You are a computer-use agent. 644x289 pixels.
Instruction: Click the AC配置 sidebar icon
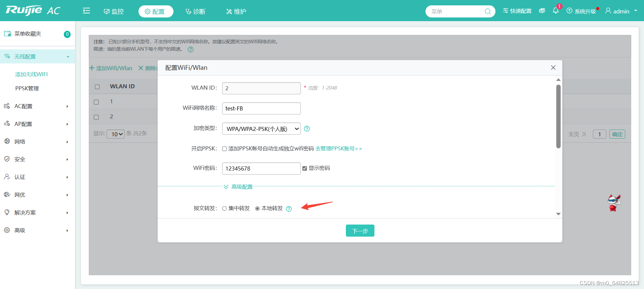[x=7, y=106]
